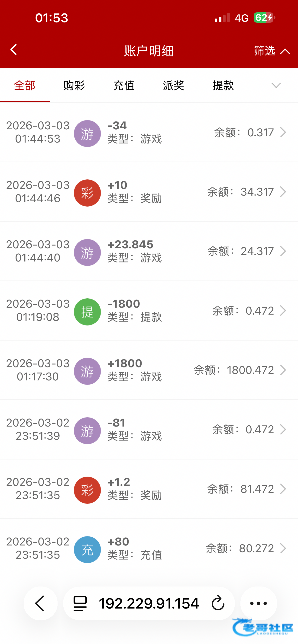298x644 pixels.
Task: Tap the red 彩 icon for +10 reward
Action: tap(87, 193)
